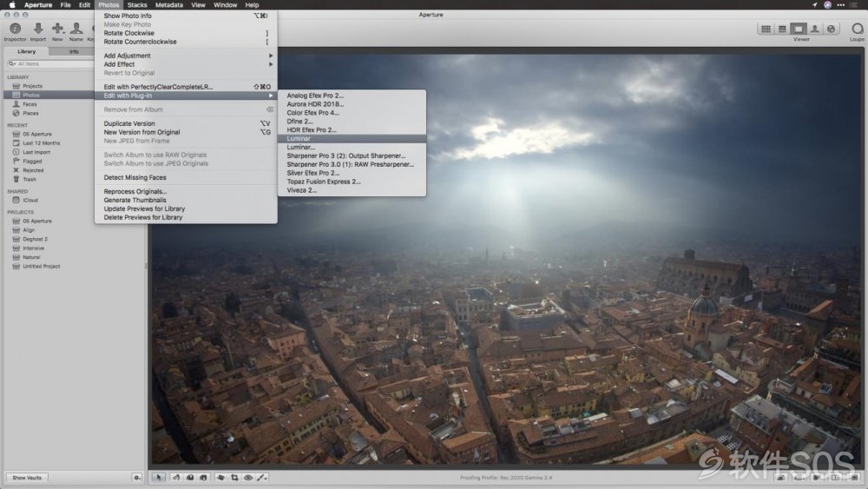
Task: Choose Aurora HDR 2018 plug-in
Action: coord(352,104)
